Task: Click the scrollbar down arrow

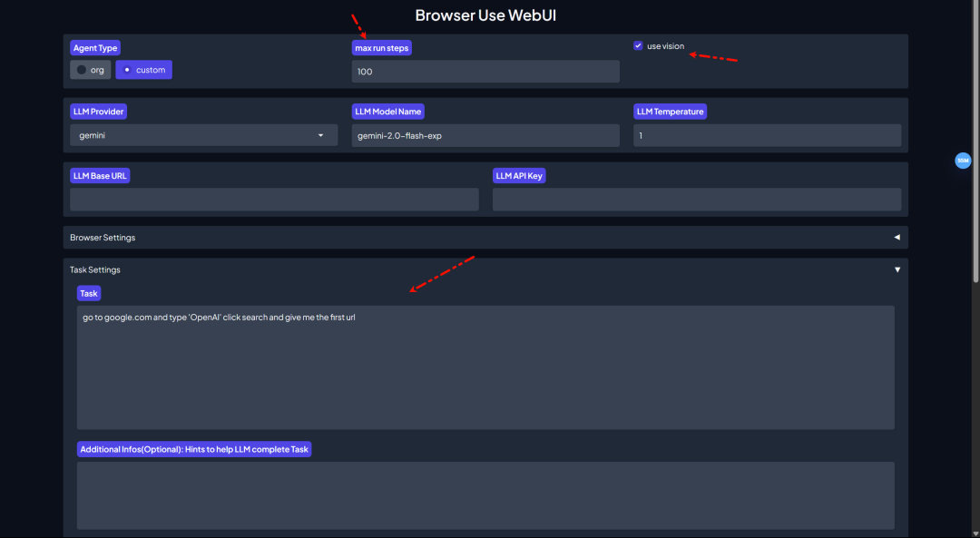Action: tap(976, 533)
